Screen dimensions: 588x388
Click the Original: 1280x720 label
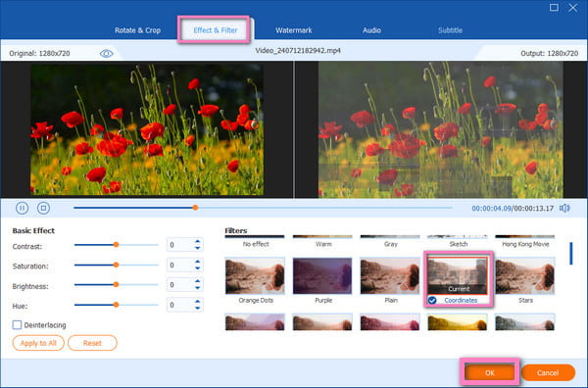39,54
